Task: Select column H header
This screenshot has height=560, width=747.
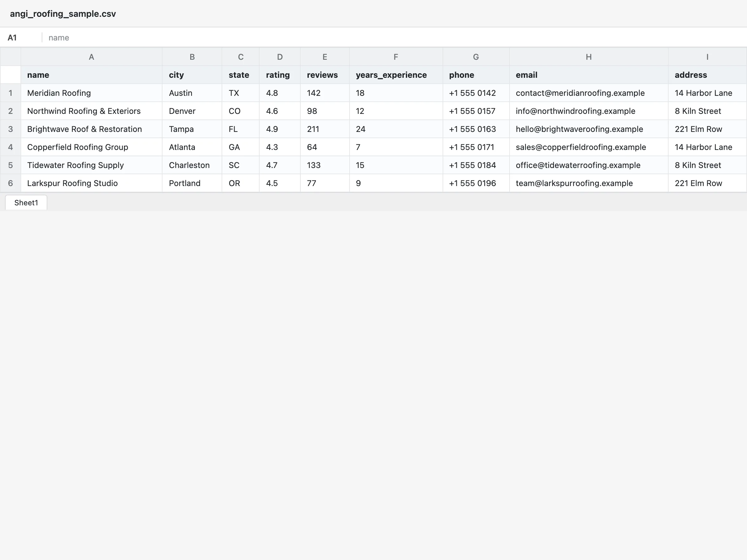Action: pyautogui.click(x=589, y=57)
